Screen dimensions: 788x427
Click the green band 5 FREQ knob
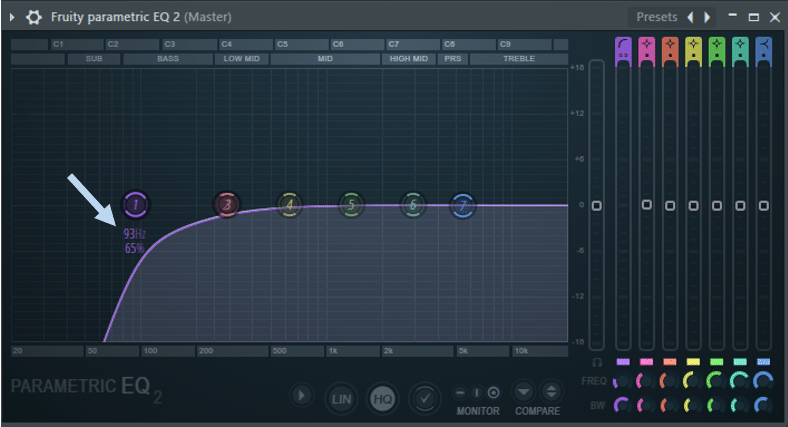coord(715,381)
